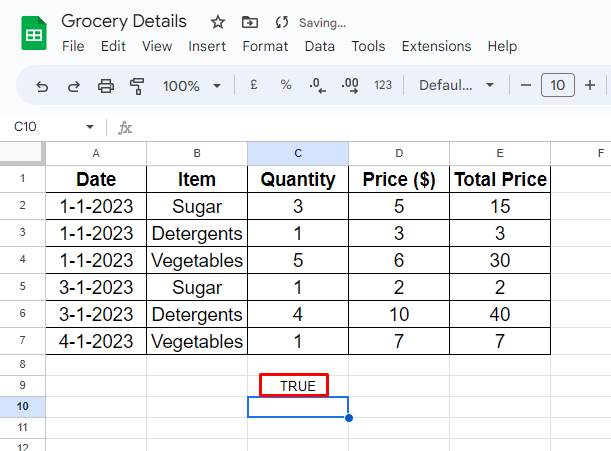Decrease font size with minus button

click(526, 85)
